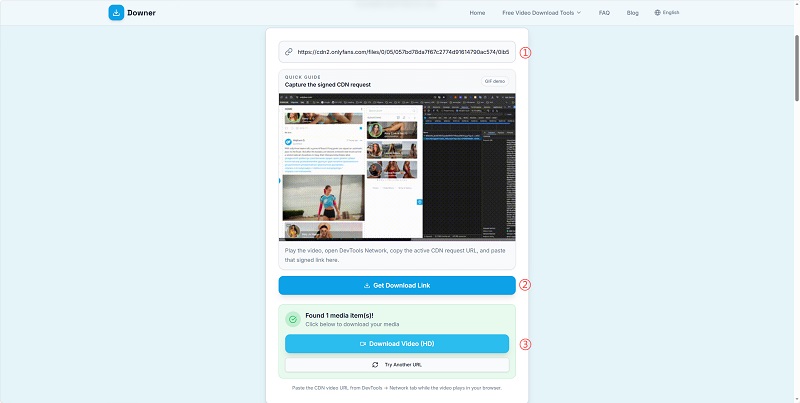Screen dimensions: 800x403
Task: Click the page vertical scrollbar
Action: point(797,68)
